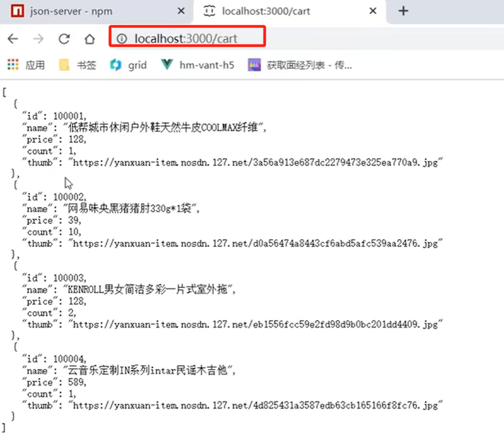This screenshot has height=446, width=504.
Task: Click the id value 100001
Action: click(68, 116)
